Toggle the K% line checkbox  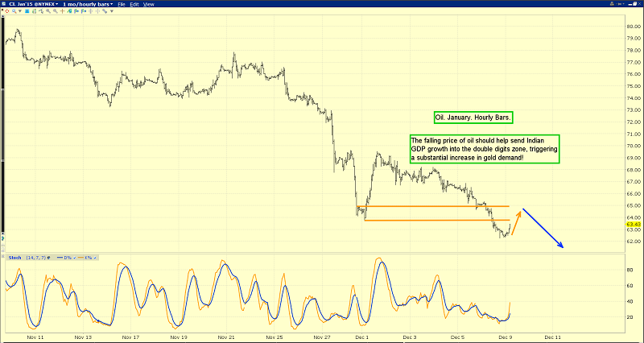(95, 258)
